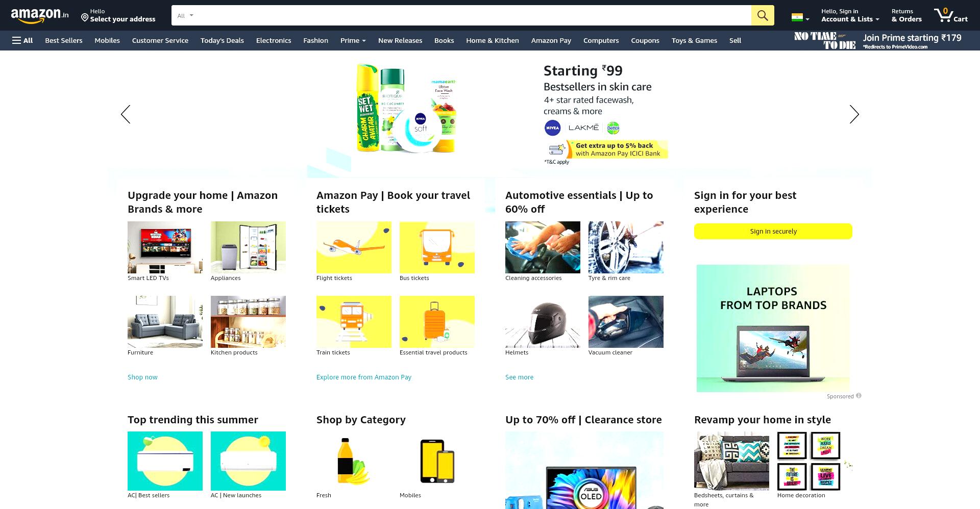Follow the Explore more from Amazon Pay link
This screenshot has width=980, height=509.
click(364, 377)
